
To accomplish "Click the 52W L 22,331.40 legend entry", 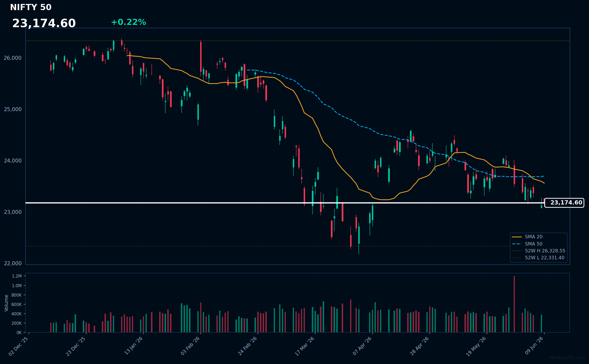I will [539, 258].
